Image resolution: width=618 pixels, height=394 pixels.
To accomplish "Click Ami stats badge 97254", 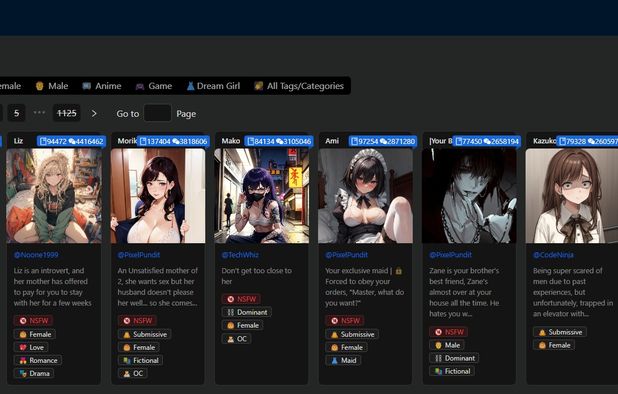I will click(x=383, y=141).
